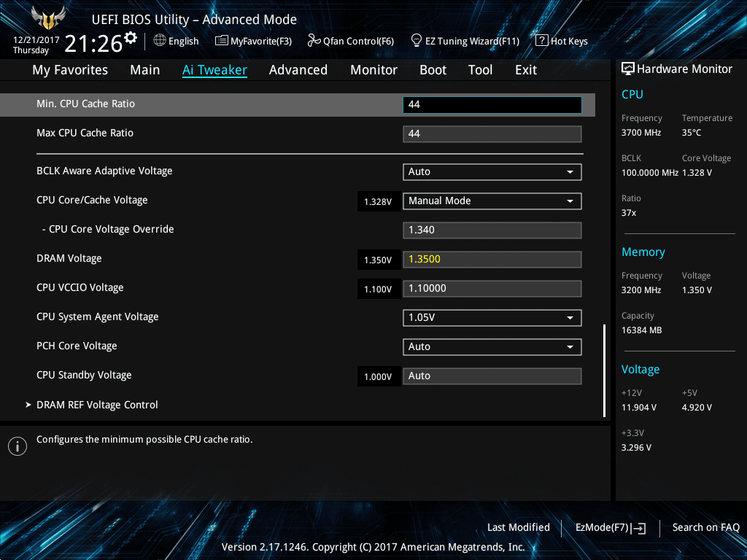Open the Exit tab
747x560 pixels.
click(x=526, y=70)
